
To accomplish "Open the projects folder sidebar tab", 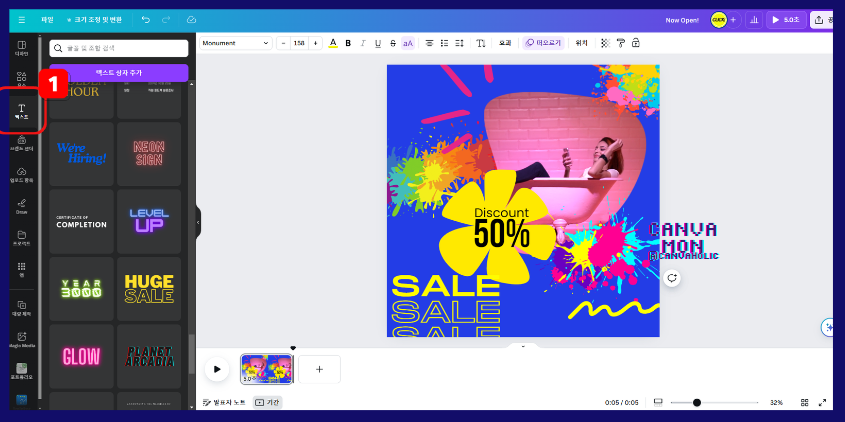I will click(x=22, y=239).
